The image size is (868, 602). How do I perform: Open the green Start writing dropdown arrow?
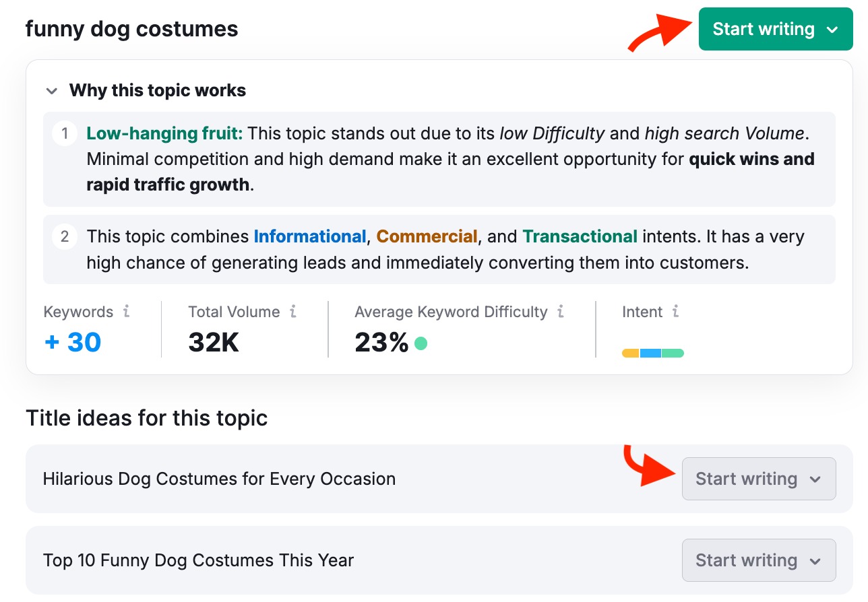832,30
